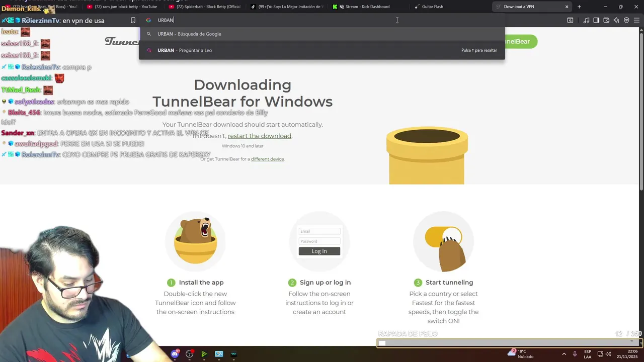Image resolution: width=644 pixels, height=362 pixels.
Task: Click the different device link
Action: click(x=267, y=159)
